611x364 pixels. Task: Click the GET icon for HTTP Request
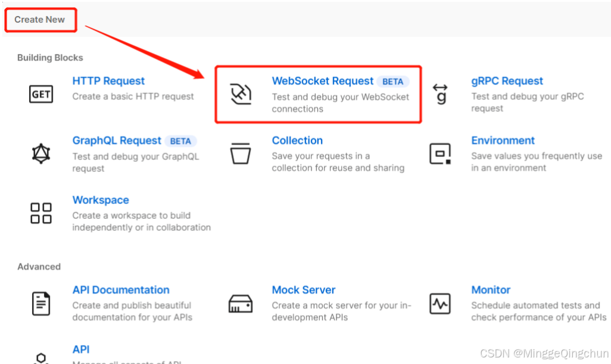(x=41, y=94)
